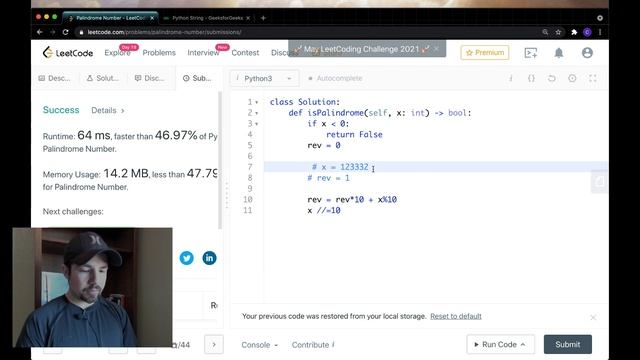The height and width of the screenshot is (360, 640).
Task: Submit the solution
Action: click(x=567, y=344)
